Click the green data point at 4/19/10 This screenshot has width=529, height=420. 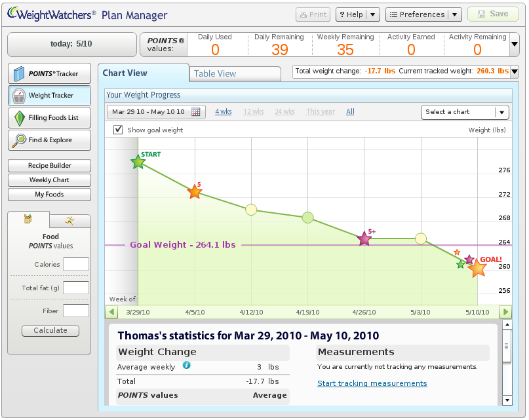point(307,218)
